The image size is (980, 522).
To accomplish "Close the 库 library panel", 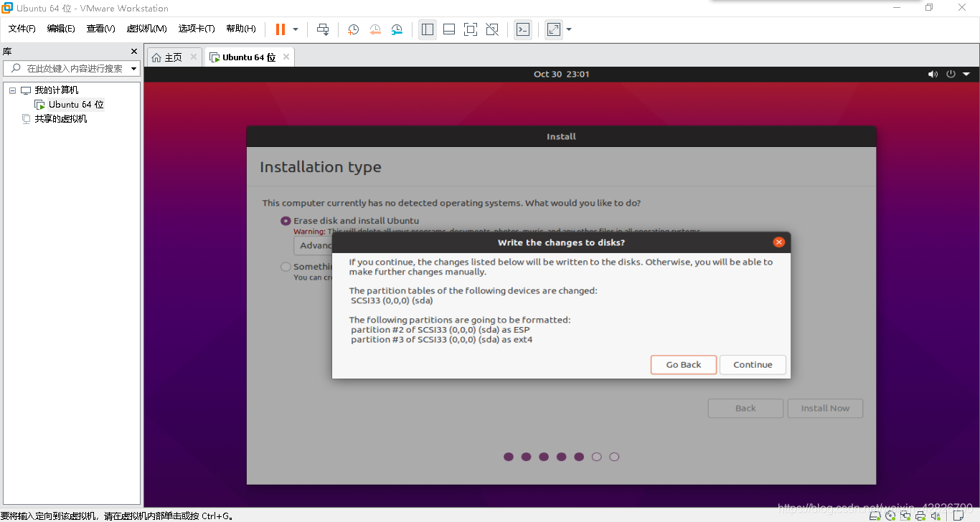I will tap(133, 52).
